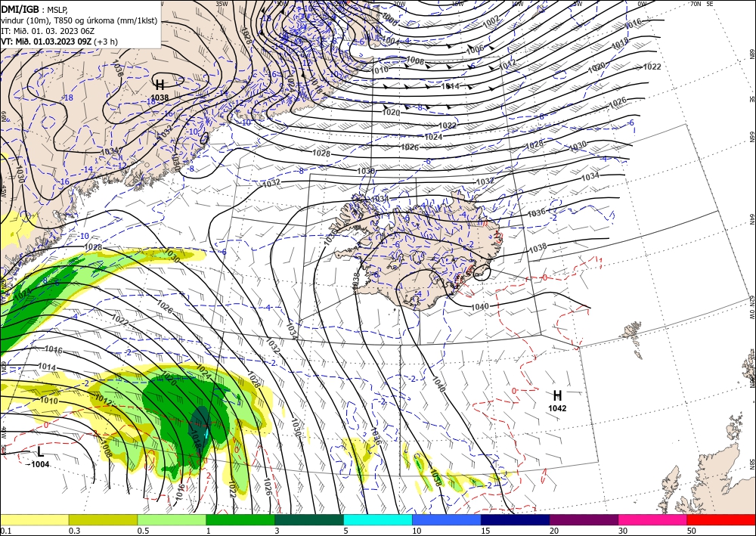756x536 pixels.
Task: Click the H 1038 high-pressure marker over Greenland
Action: (160, 91)
